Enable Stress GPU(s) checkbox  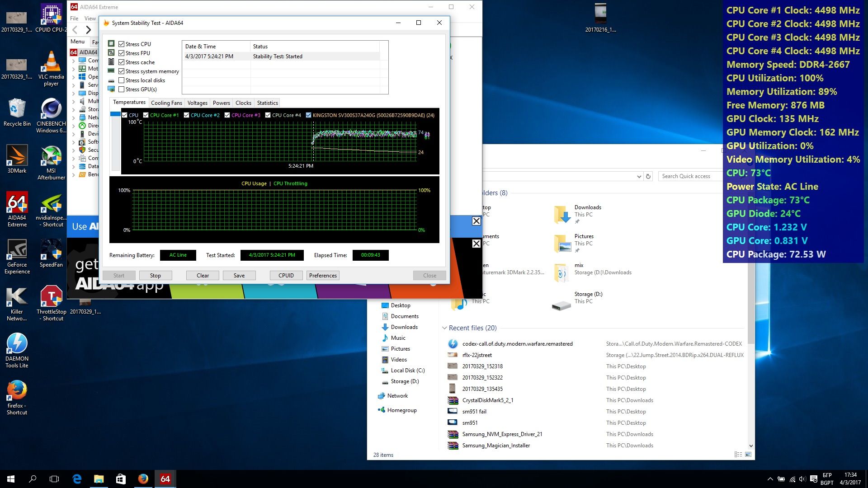click(x=121, y=89)
